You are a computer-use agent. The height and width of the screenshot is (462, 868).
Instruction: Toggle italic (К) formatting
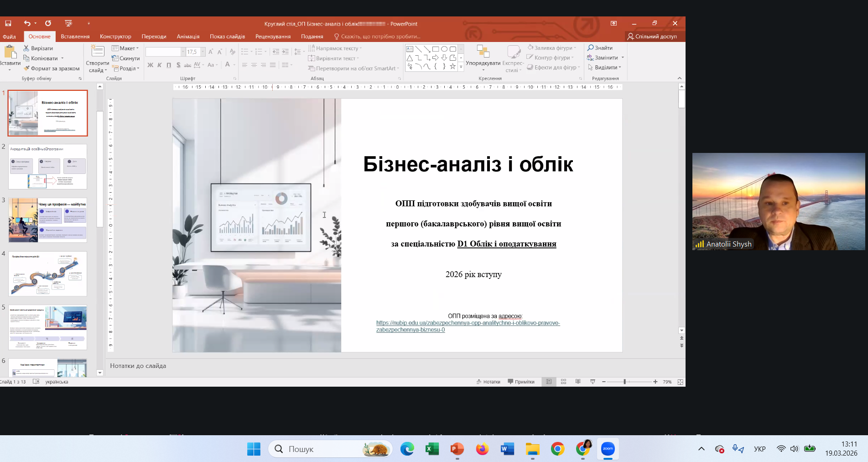click(160, 65)
